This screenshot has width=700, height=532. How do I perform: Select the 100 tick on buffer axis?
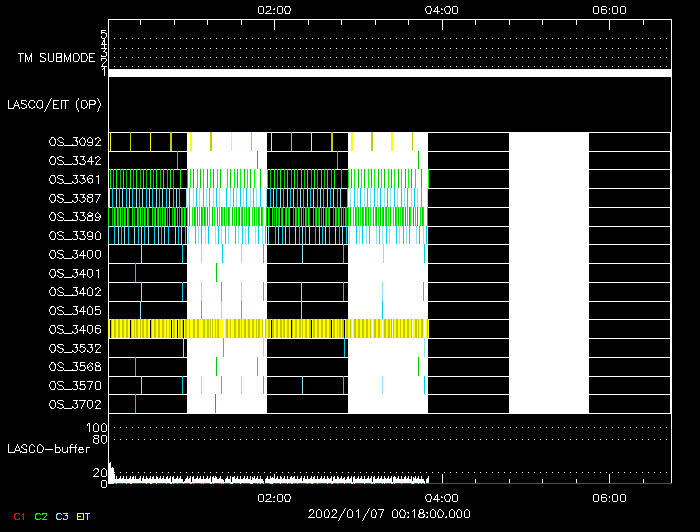point(98,428)
